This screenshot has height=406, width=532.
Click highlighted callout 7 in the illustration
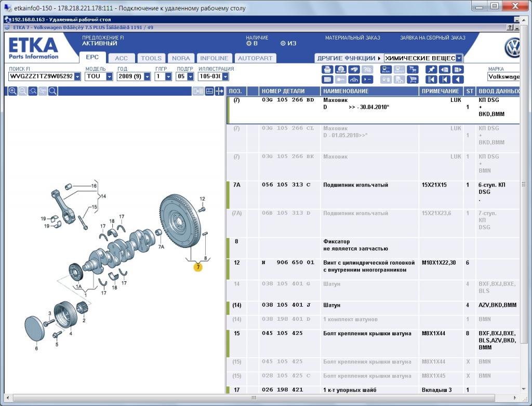198,267
